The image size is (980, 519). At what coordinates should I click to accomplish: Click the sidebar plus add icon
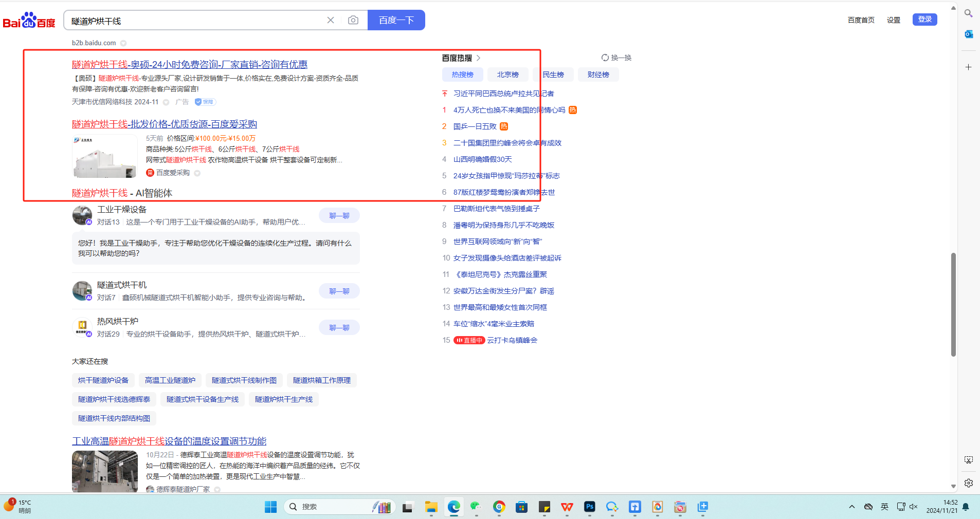[x=968, y=67]
